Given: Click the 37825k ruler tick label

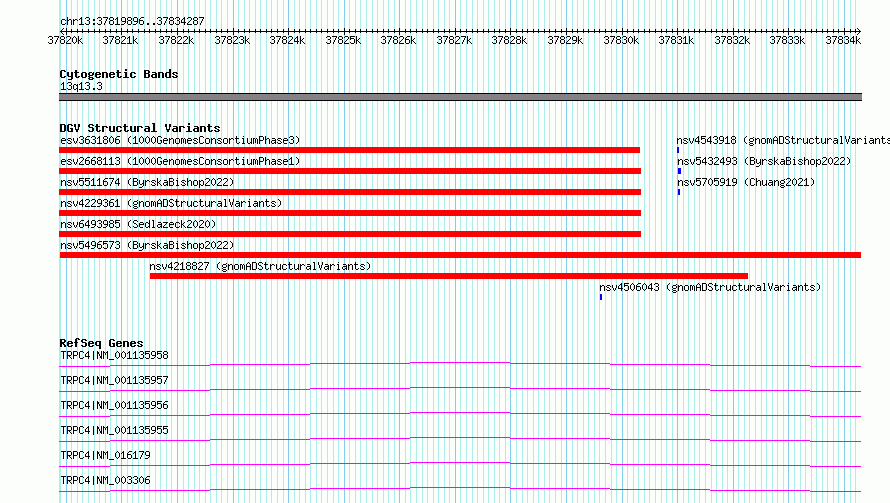Looking at the screenshot, I should point(343,40).
